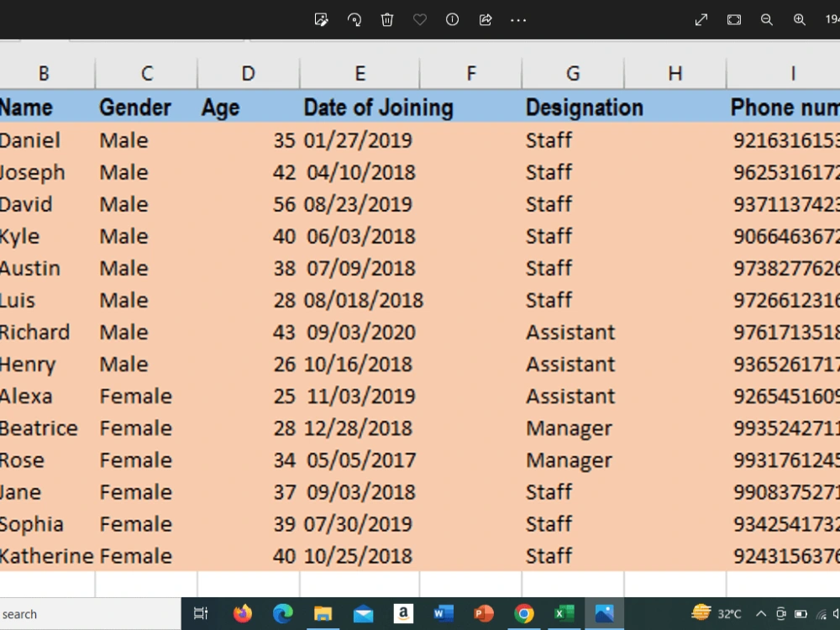
Task: Rotate the image with the rotate icon
Action: 354,20
